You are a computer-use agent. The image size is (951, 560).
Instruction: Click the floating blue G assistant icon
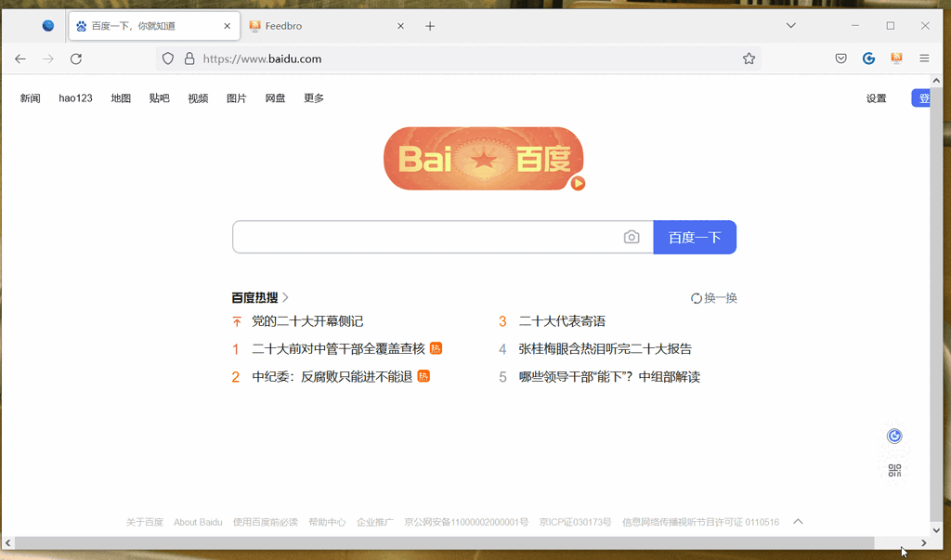click(x=894, y=436)
